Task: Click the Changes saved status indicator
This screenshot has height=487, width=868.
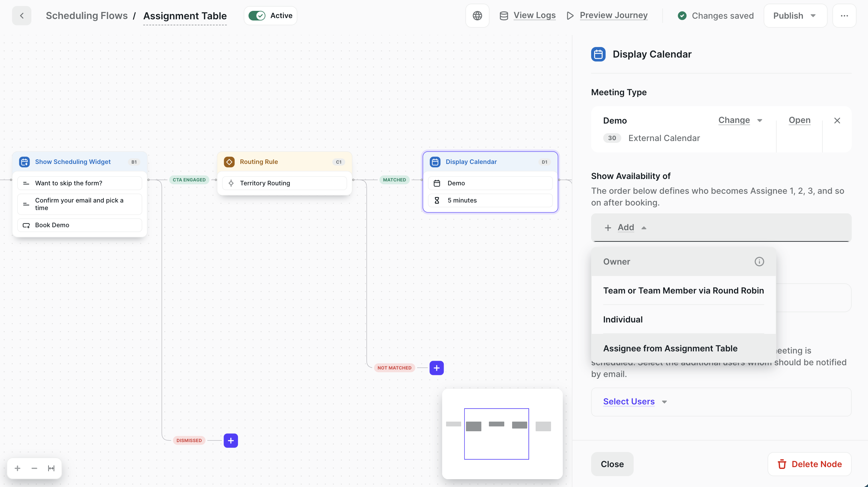Action: click(x=716, y=15)
